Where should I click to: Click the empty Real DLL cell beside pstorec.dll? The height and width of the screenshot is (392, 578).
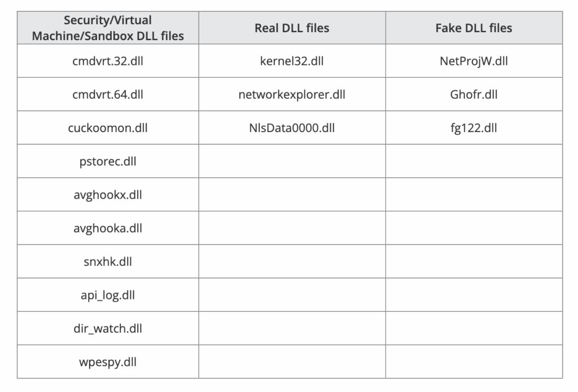point(292,161)
